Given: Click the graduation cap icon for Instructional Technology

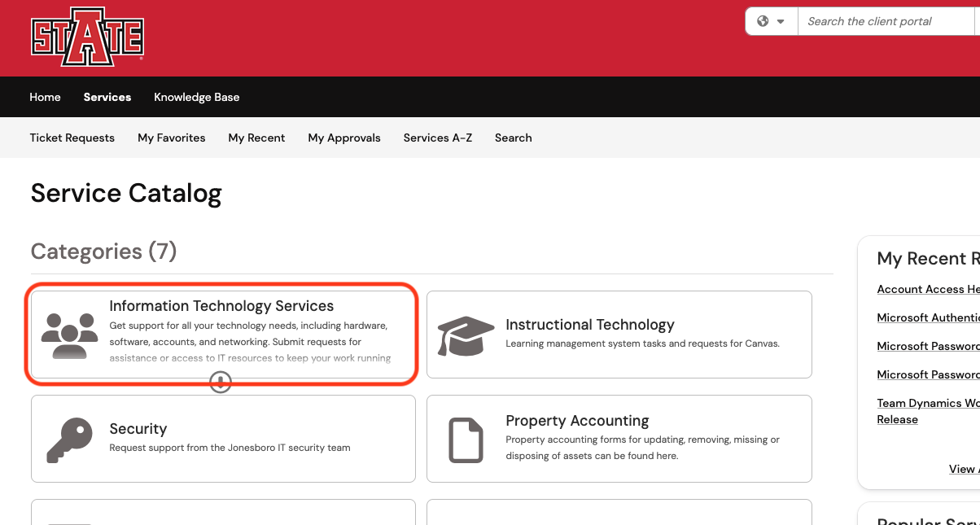Looking at the screenshot, I should click(x=466, y=336).
